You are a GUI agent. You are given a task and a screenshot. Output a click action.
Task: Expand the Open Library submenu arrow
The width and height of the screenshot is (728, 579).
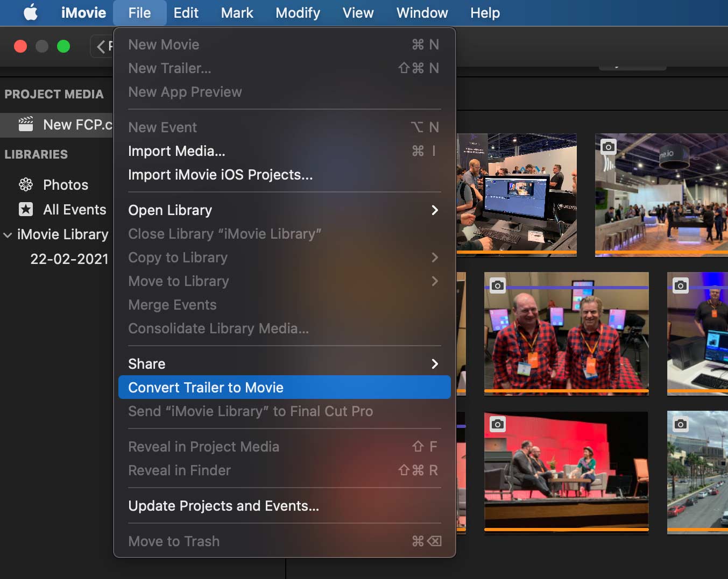coord(435,210)
